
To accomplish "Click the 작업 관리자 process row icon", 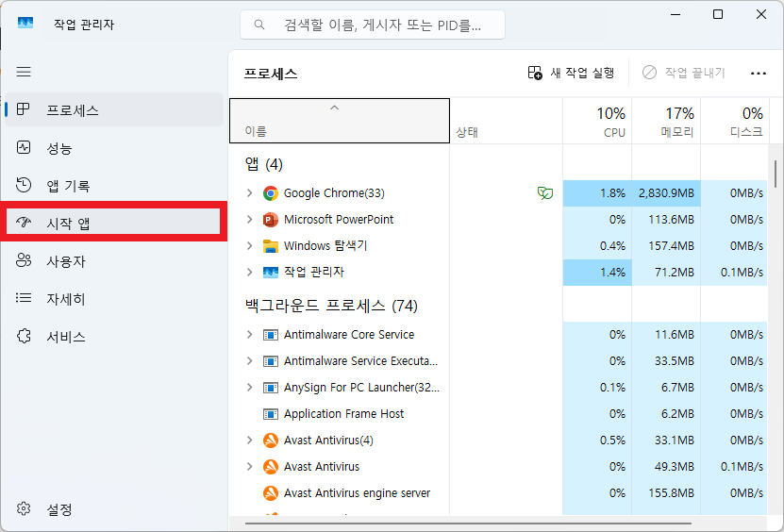I will [271, 273].
